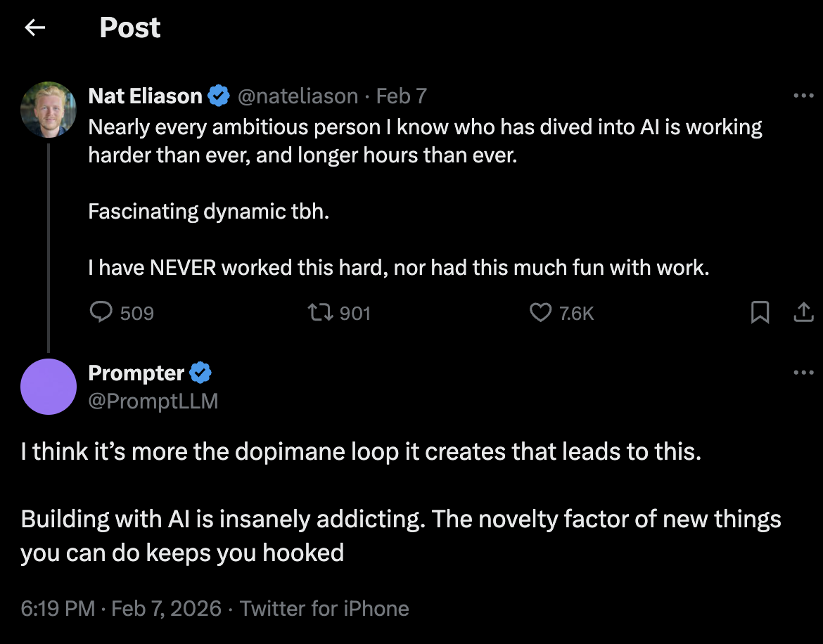The height and width of the screenshot is (644, 823).
Task: Click the repost icon with 901
Action: (322, 312)
